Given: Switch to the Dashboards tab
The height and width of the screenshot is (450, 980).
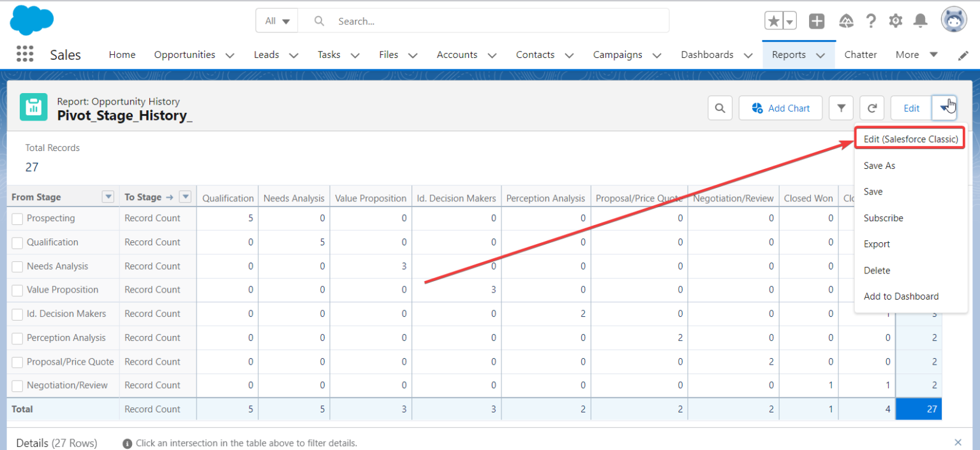Looking at the screenshot, I should tap(707, 55).
